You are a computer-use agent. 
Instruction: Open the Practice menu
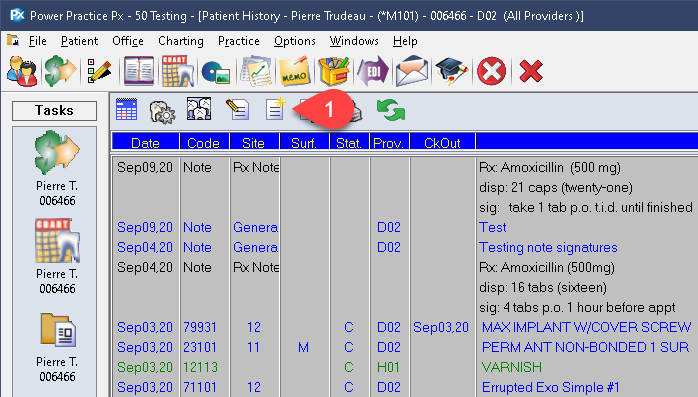[239, 41]
